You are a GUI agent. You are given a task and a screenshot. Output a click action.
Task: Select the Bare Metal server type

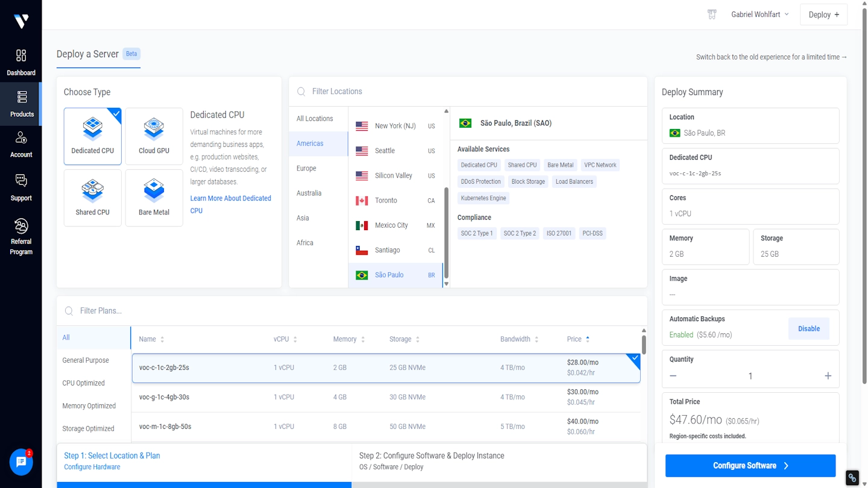(154, 198)
